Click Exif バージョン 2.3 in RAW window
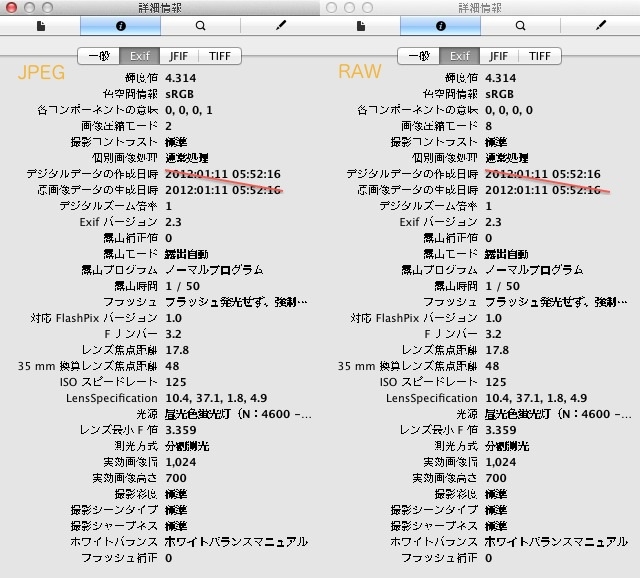The image size is (640, 578). (x=493, y=222)
